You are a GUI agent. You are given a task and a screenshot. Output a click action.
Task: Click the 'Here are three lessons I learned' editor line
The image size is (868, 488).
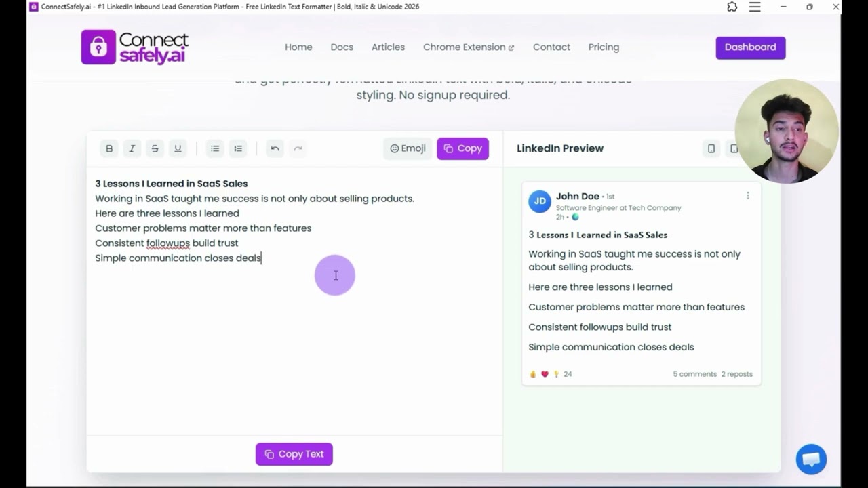tap(167, 213)
